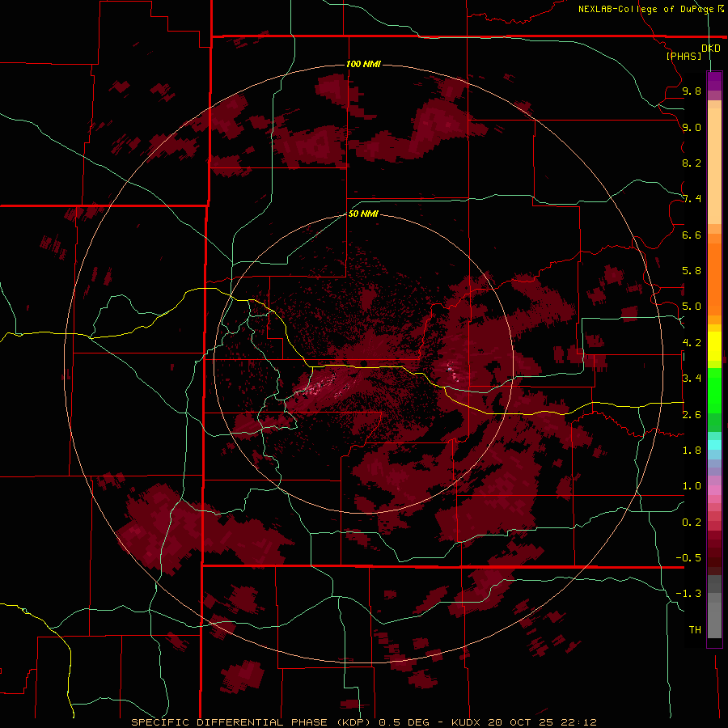
Task: Click the 9.0 color scale value
Action: tap(692, 127)
